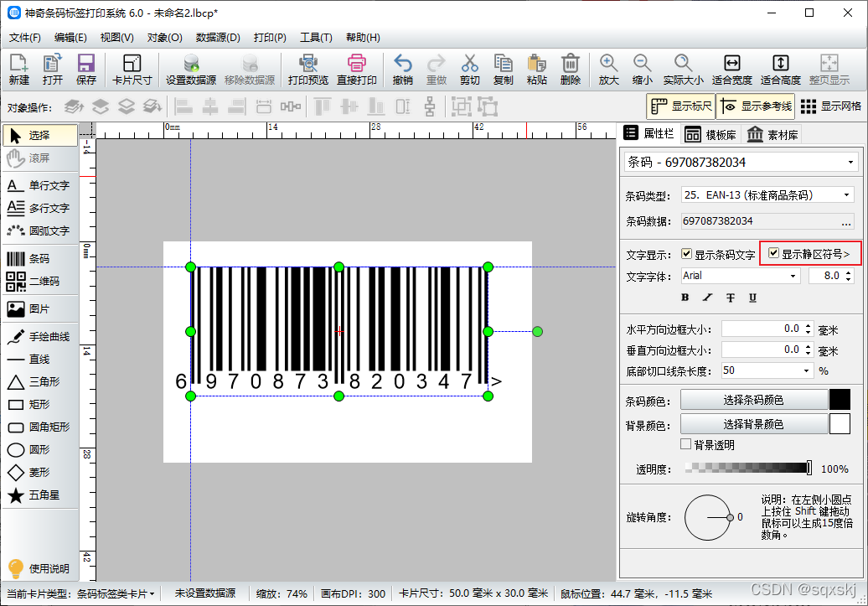Screen dimensions: 868x606
Task: Activate the 选择 selection tool button
Action: 40,135
